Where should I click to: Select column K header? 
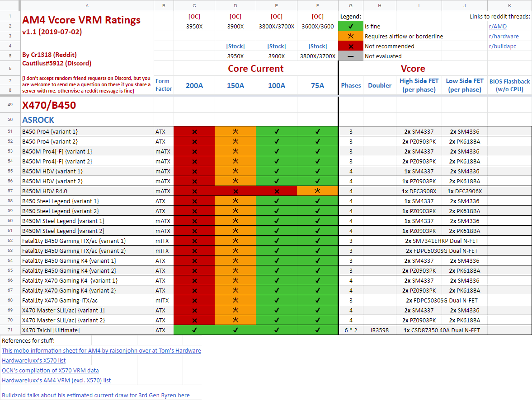(x=509, y=5)
